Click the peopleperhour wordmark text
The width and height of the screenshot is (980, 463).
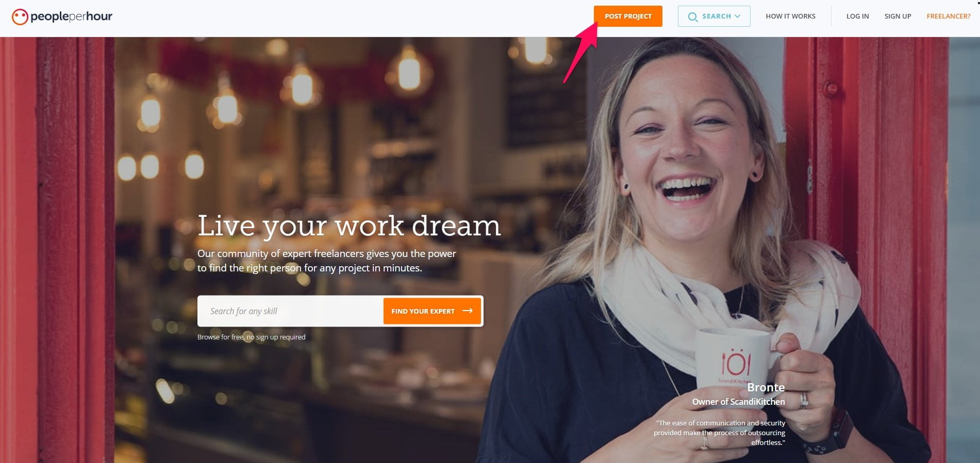[71, 16]
